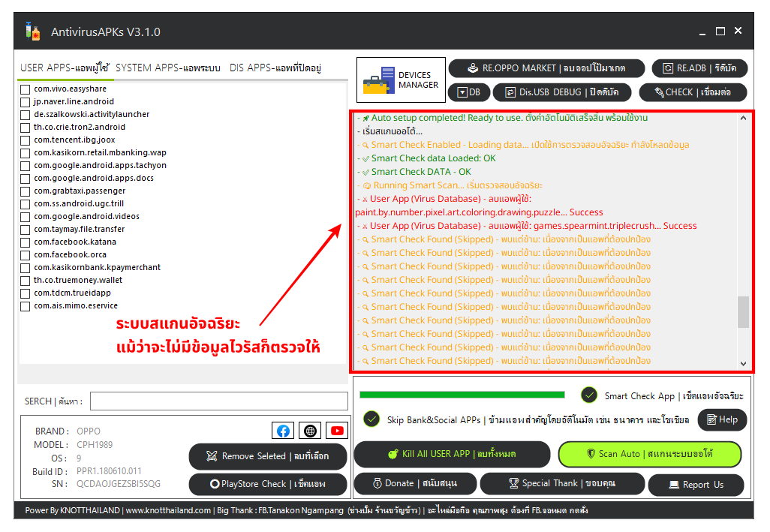
Task: Check com.tdcm.trueidapp checkbox
Action: pos(25,293)
